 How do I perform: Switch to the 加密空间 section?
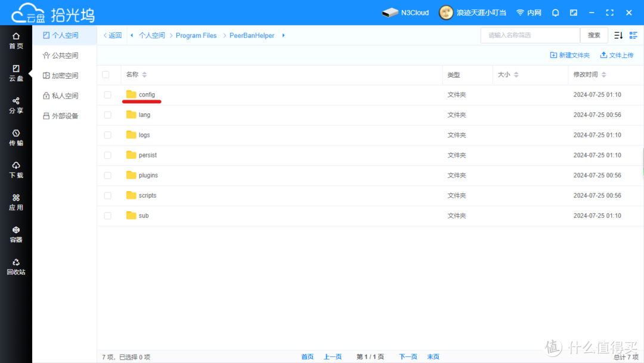pos(64,75)
